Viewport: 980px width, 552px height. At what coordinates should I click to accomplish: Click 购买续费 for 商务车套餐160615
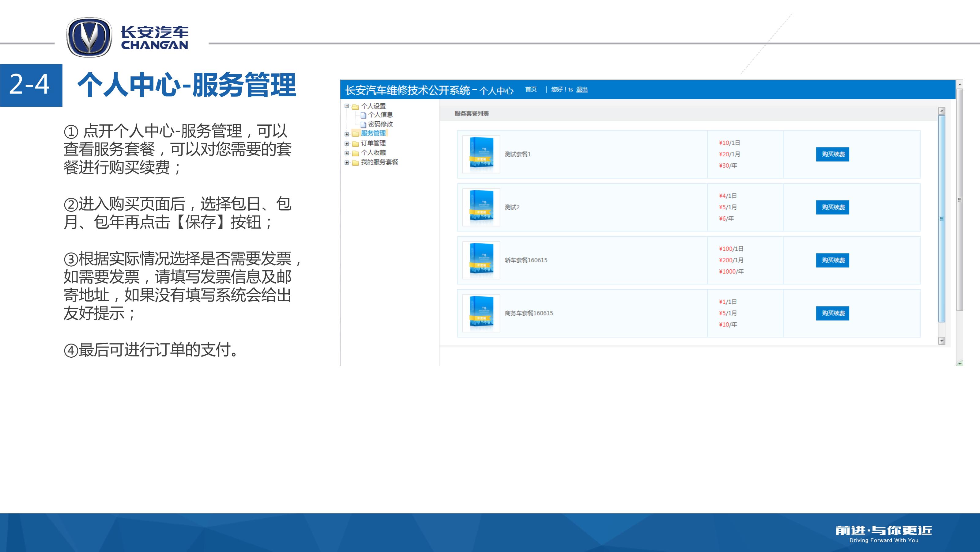coord(832,313)
